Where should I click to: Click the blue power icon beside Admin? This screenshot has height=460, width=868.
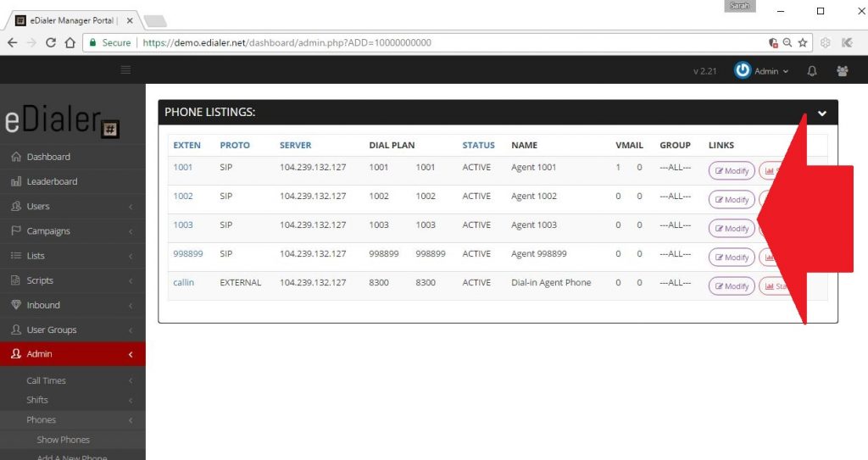[x=743, y=70]
